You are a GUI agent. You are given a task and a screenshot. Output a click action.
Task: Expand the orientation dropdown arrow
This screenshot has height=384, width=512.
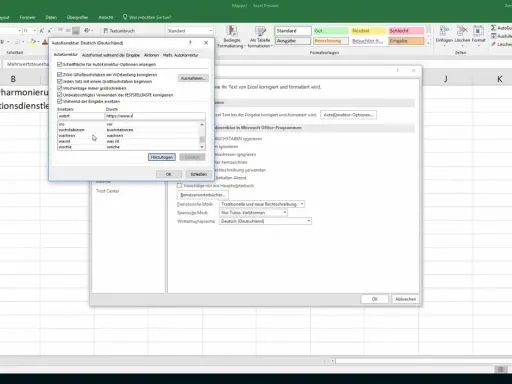point(92,31)
